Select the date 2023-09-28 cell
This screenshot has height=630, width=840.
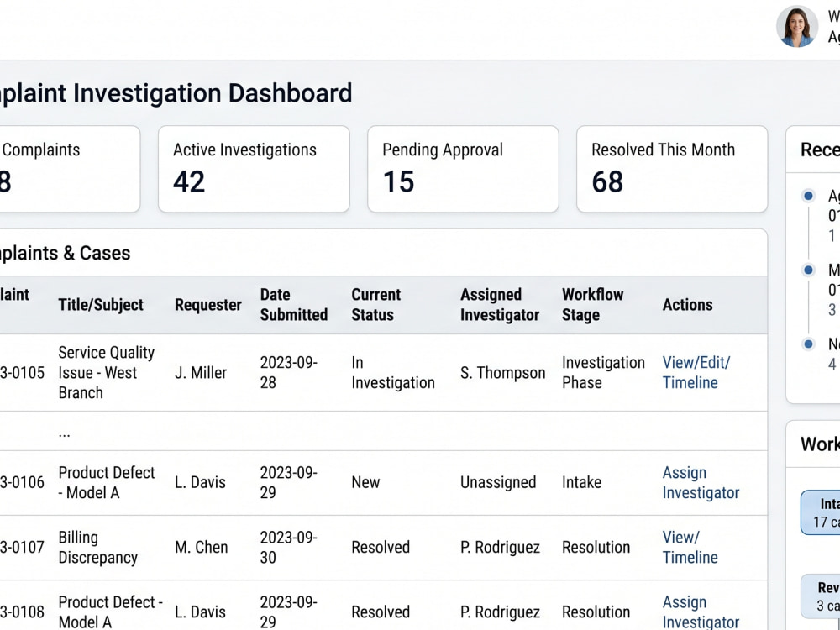click(289, 372)
